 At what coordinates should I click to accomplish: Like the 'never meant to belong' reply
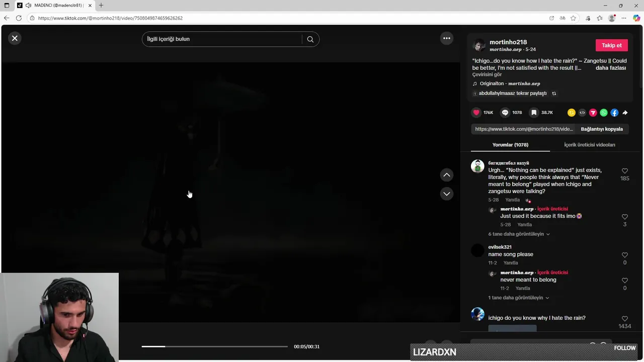624,281
